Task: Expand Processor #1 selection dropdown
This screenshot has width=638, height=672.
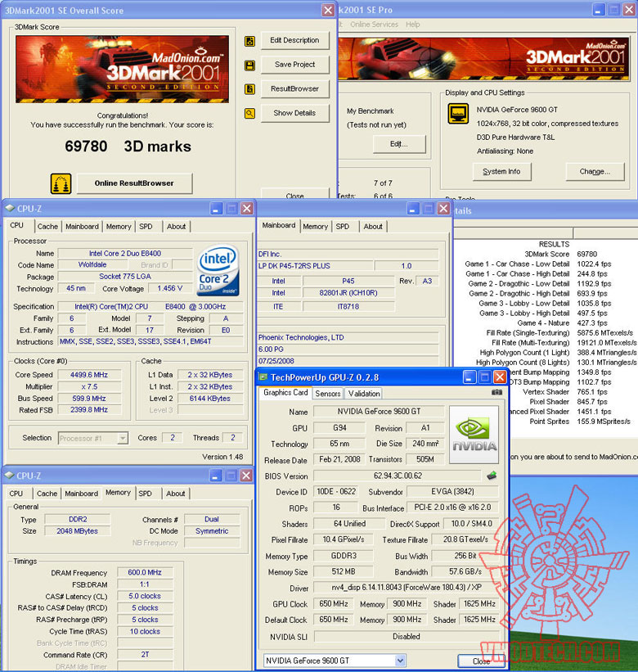Action: click(x=123, y=438)
